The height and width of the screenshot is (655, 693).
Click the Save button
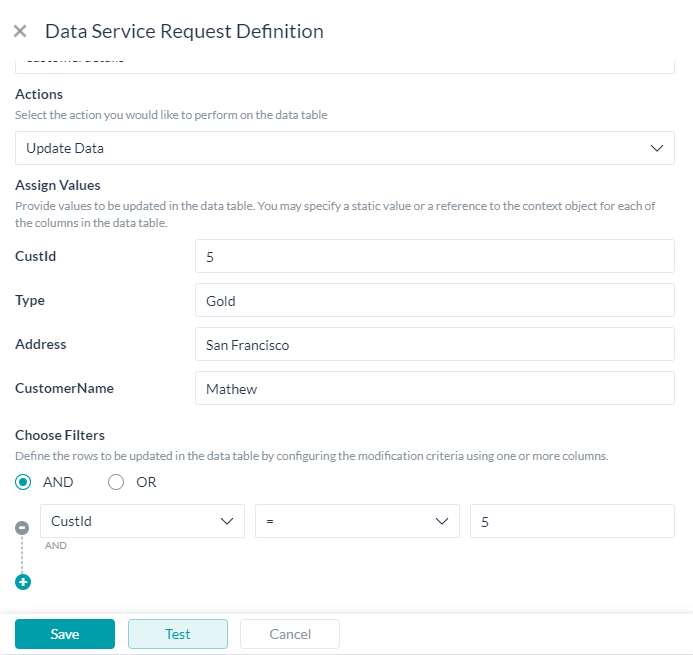tap(65, 634)
